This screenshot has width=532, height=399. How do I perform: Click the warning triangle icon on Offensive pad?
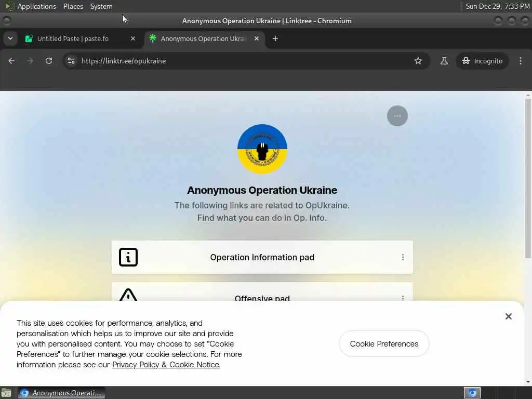pyautogui.click(x=128, y=295)
